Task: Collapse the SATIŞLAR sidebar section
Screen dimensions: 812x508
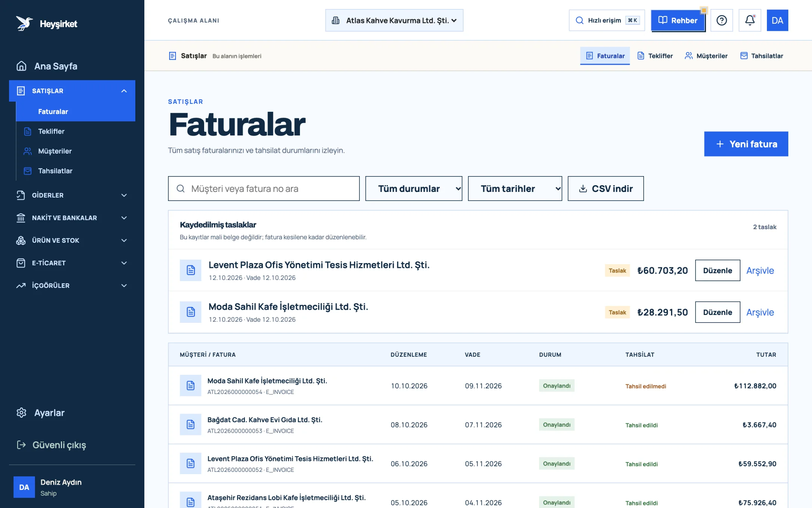Action: 72,91
